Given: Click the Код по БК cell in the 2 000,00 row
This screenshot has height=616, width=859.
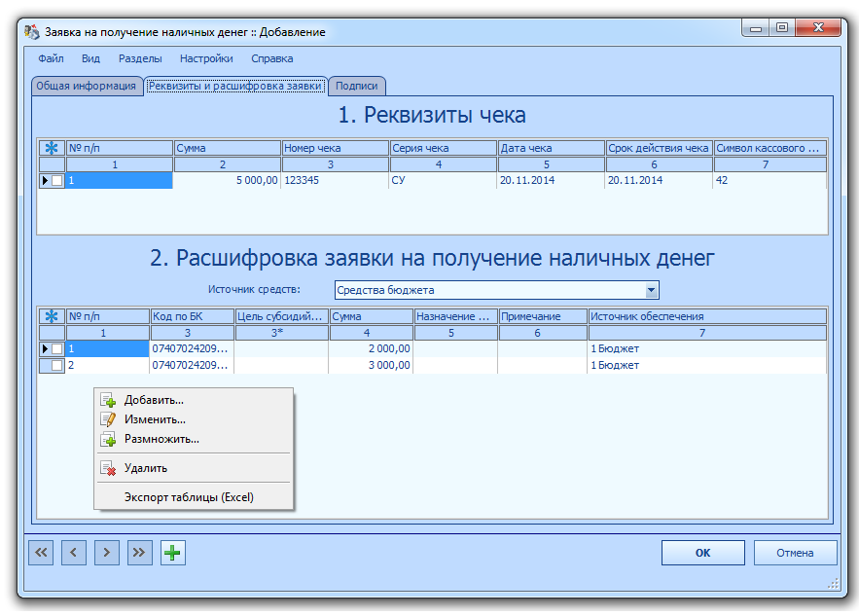Looking at the screenshot, I should [x=192, y=348].
